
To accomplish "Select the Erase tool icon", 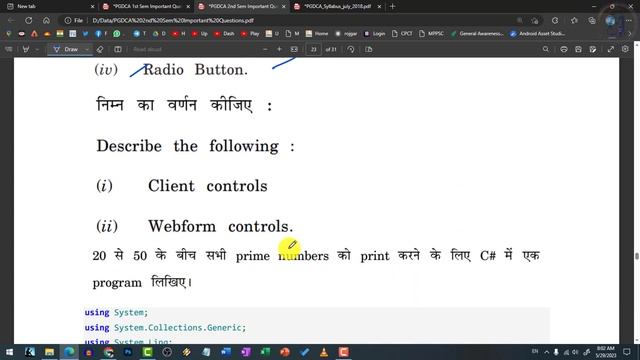I will pyautogui.click(x=100, y=49).
